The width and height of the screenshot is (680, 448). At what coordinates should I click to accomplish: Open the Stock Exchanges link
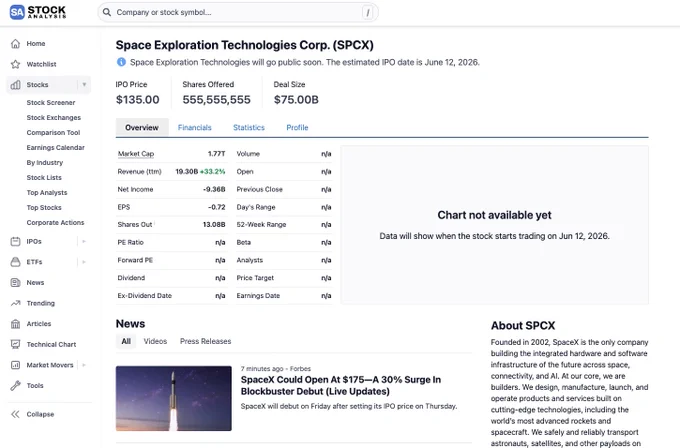click(54, 118)
